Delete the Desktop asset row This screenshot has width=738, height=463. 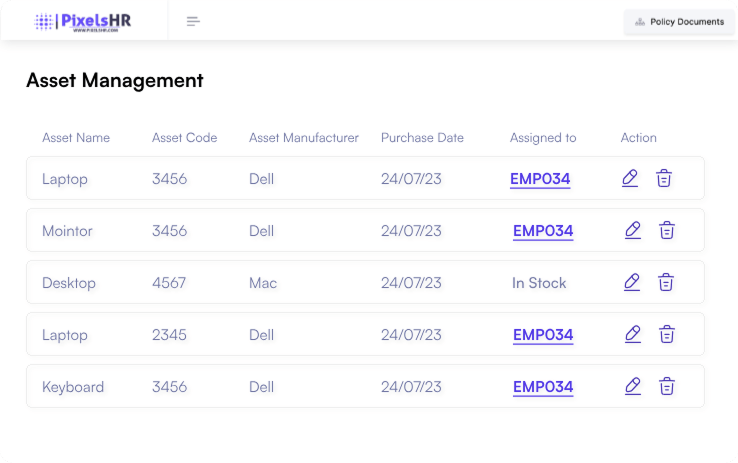(667, 282)
